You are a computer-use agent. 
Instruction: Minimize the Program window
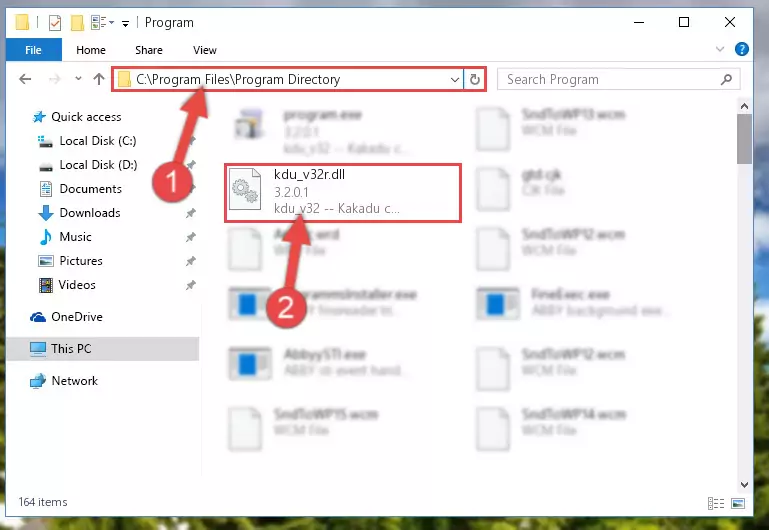(639, 23)
